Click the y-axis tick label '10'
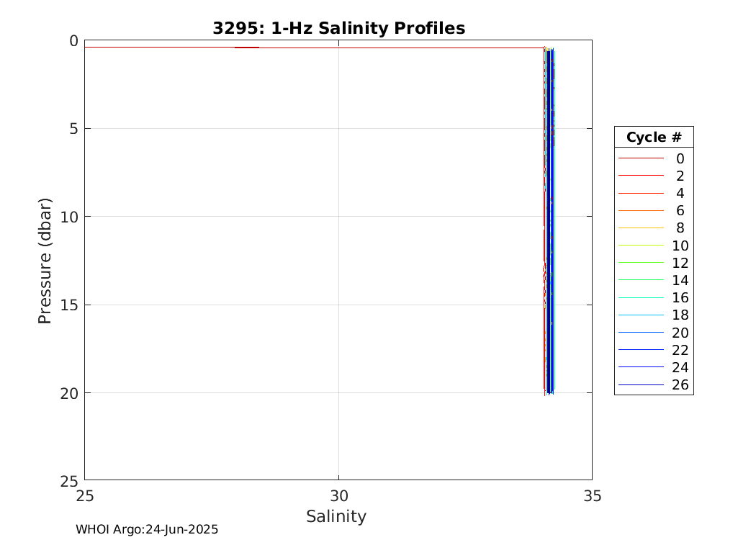 coord(69,217)
